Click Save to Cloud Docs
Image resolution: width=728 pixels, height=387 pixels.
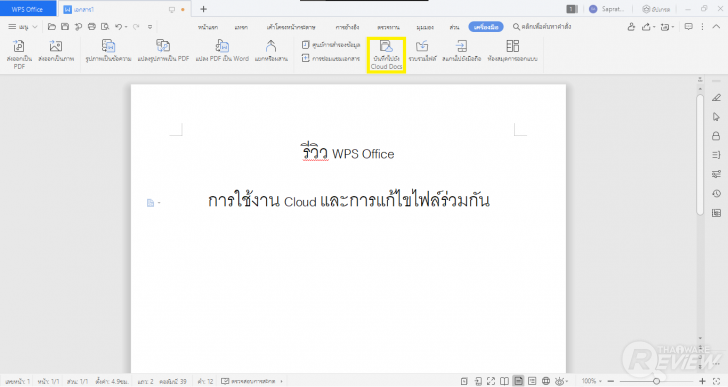click(x=386, y=55)
